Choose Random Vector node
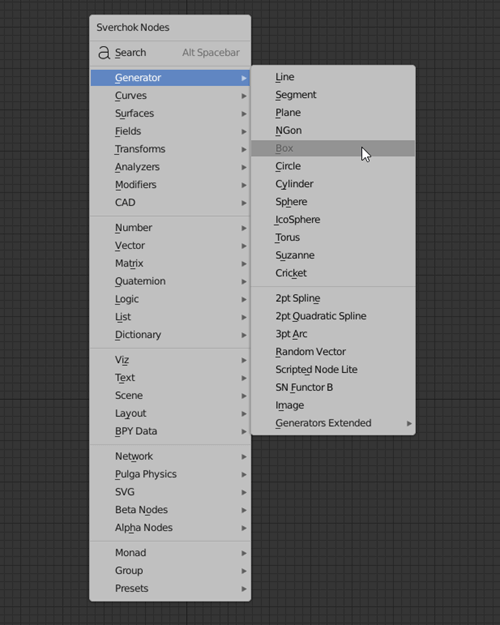500x625 pixels. pyautogui.click(x=333, y=352)
